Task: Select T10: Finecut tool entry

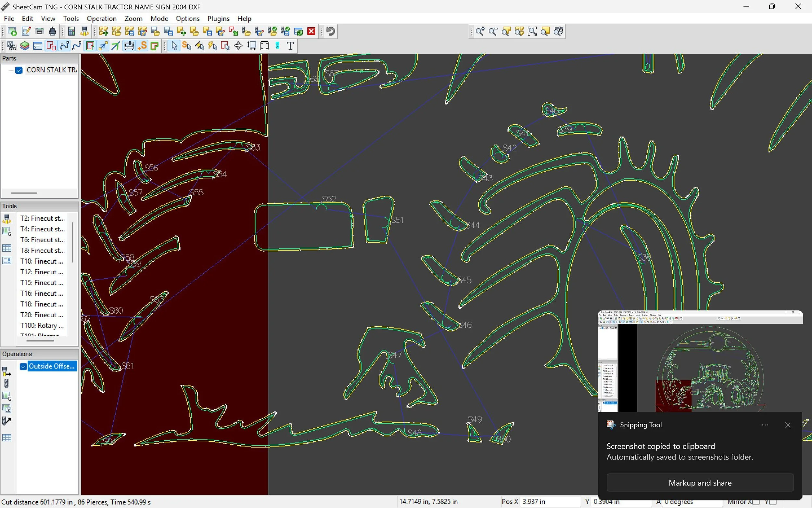Action: tap(42, 261)
